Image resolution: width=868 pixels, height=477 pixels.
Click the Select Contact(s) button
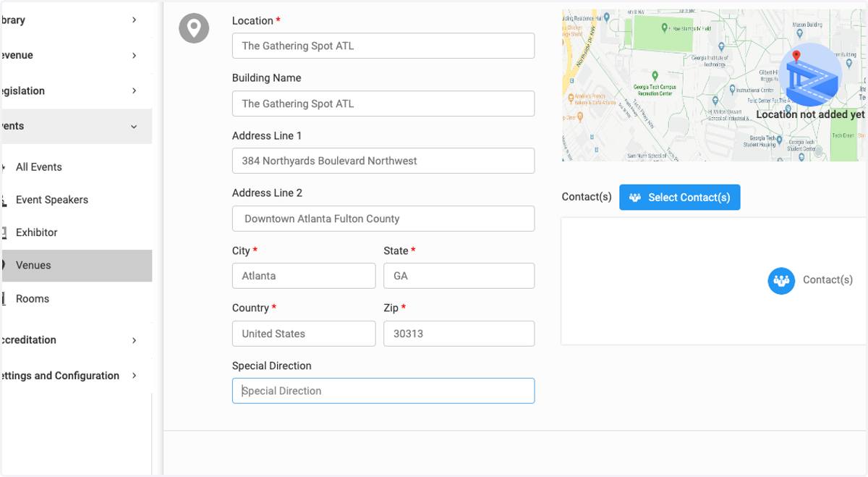679,198
